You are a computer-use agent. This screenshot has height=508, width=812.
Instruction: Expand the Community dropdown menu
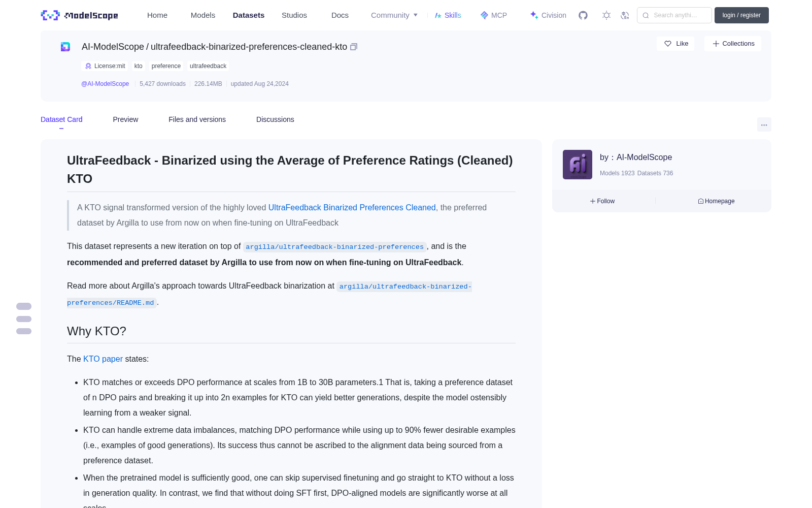pyautogui.click(x=394, y=15)
